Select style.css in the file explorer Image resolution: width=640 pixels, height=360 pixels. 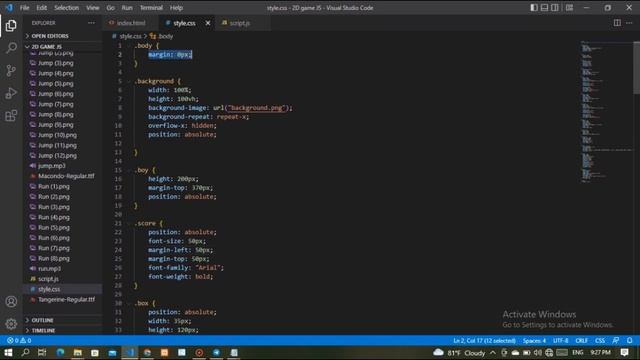[x=62, y=289]
